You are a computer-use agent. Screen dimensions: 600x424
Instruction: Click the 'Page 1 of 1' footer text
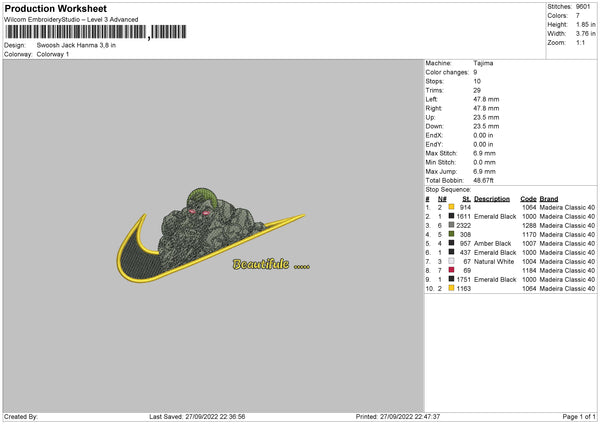pyautogui.click(x=579, y=416)
